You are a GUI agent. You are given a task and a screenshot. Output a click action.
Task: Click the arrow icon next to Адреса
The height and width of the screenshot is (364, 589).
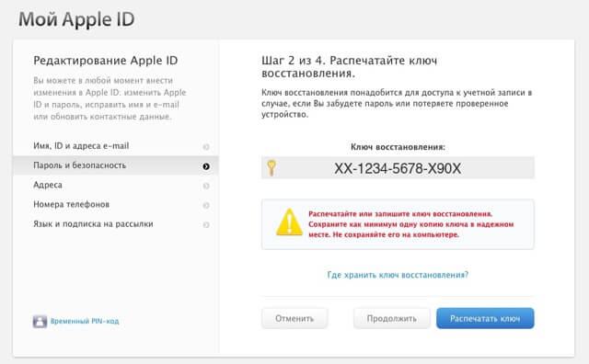click(x=206, y=186)
